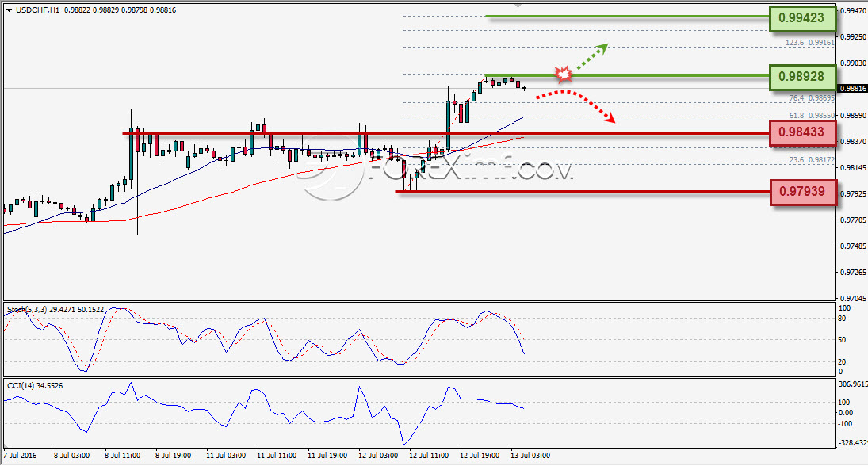Click the USDCHF,H1 dropdown triangle
Screen dimensions: 868x466
point(9,10)
